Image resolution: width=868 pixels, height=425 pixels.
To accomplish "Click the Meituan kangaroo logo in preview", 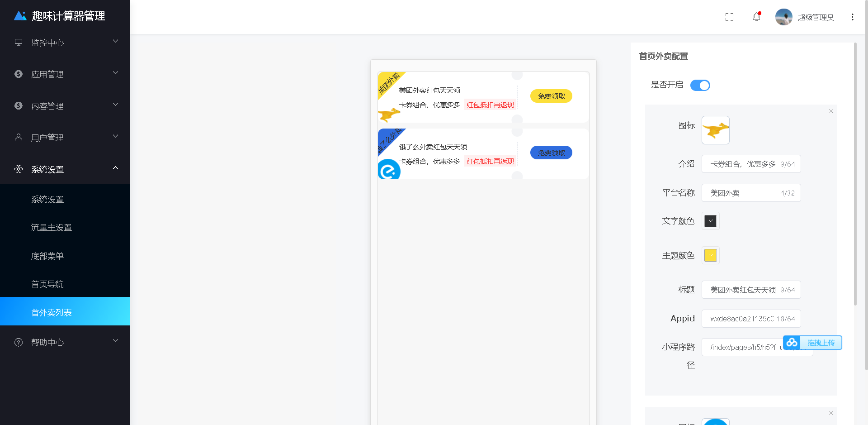I will click(389, 115).
